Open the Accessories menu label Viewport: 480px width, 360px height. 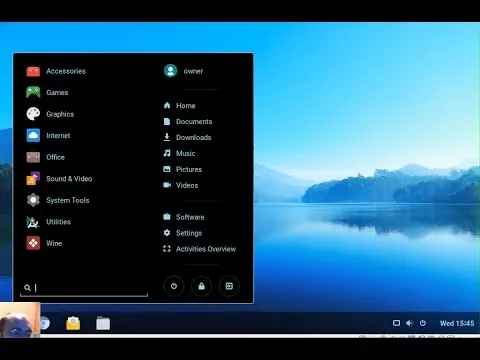[66, 71]
